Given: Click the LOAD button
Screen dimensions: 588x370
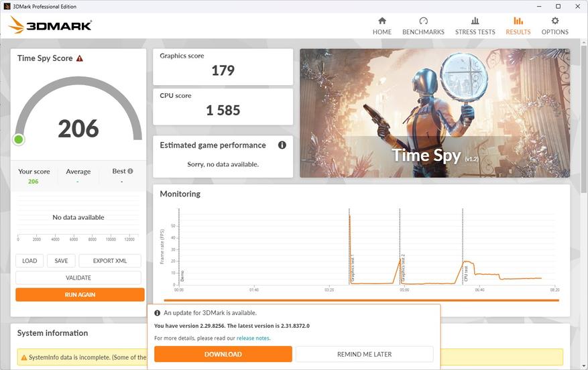Looking at the screenshot, I should [x=30, y=261].
